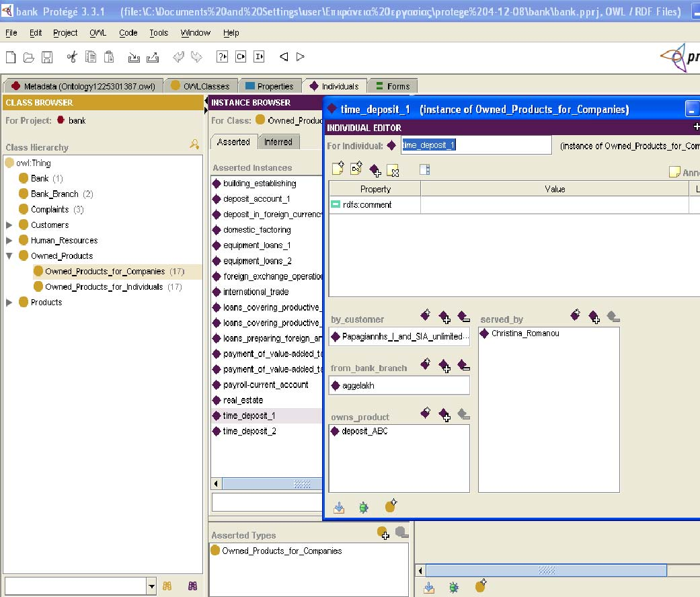This screenshot has width=700, height=597.
Task: Click the left arrow of instance browser scrollbar
Action: point(217,483)
